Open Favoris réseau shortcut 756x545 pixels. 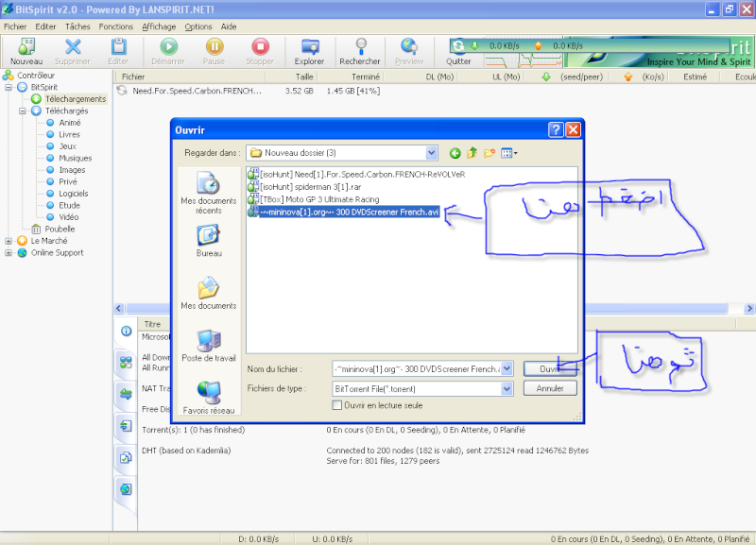(x=209, y=398)
